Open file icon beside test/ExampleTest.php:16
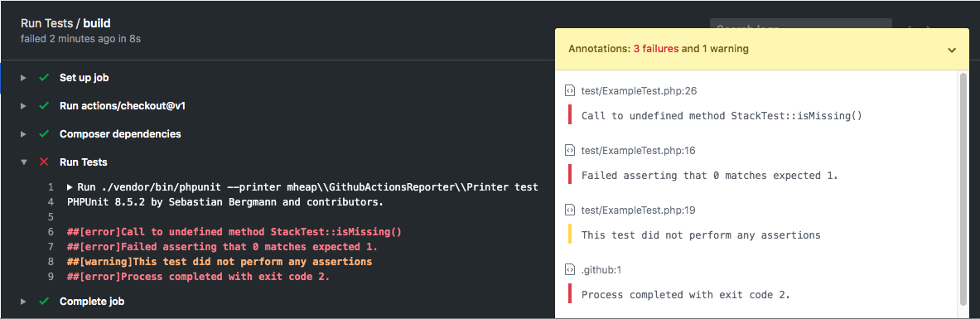 pyautogui.click(x=569, y=151)
